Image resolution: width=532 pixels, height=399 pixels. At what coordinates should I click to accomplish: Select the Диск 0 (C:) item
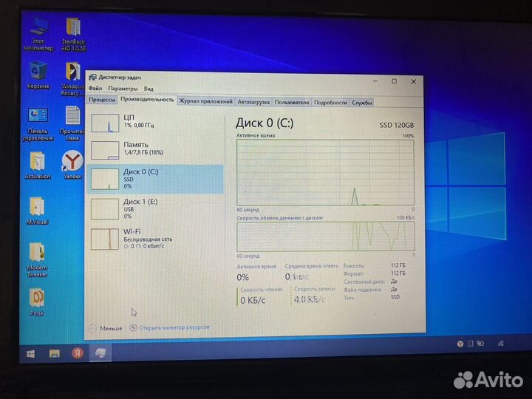(155, 179)
